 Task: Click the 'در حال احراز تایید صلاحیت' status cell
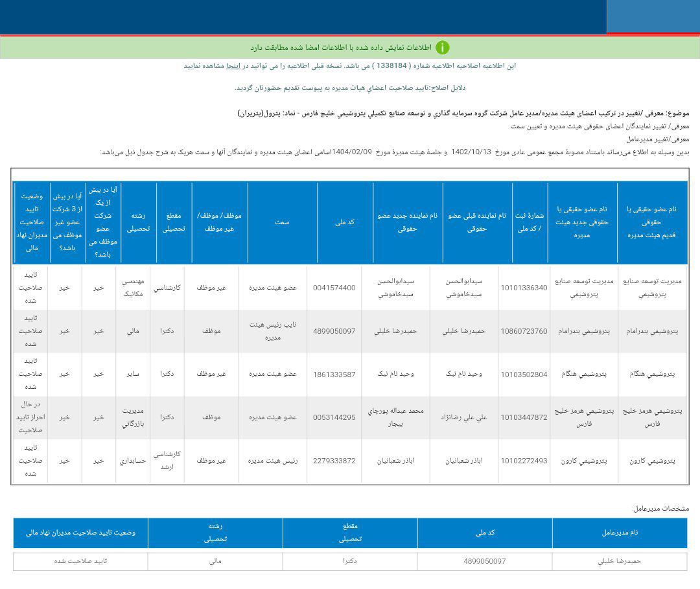tap(30, 417)
